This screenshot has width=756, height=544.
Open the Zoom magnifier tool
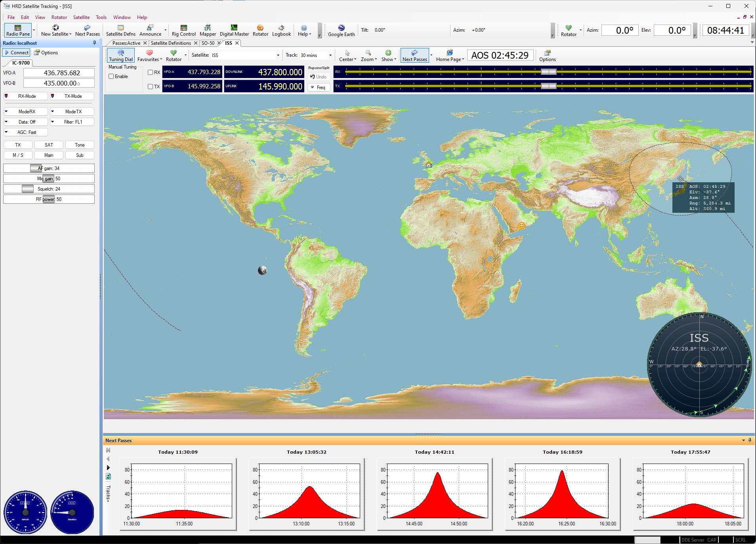click(x=368, y=55)
